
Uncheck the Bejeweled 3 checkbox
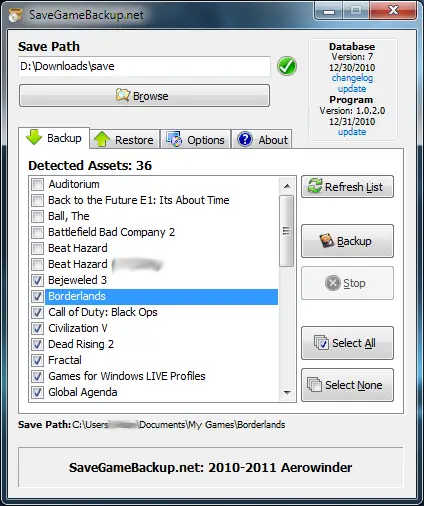click(x=37, y=280)
